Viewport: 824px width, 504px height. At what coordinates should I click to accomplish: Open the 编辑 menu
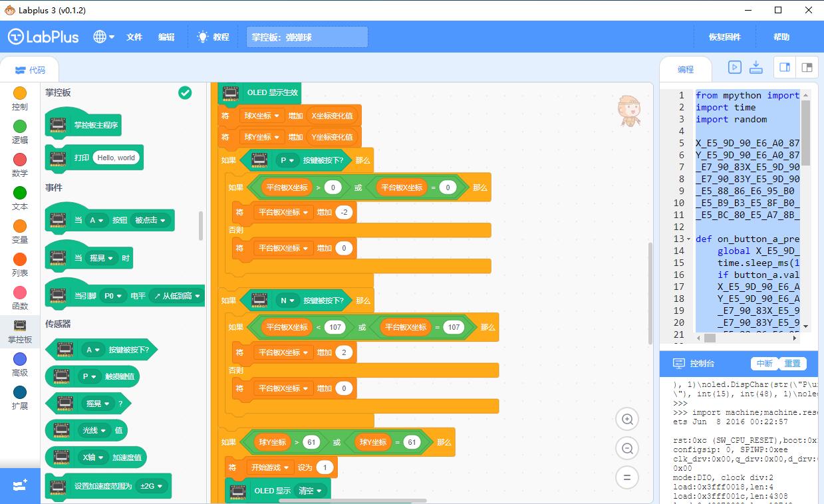coord(166,37)
